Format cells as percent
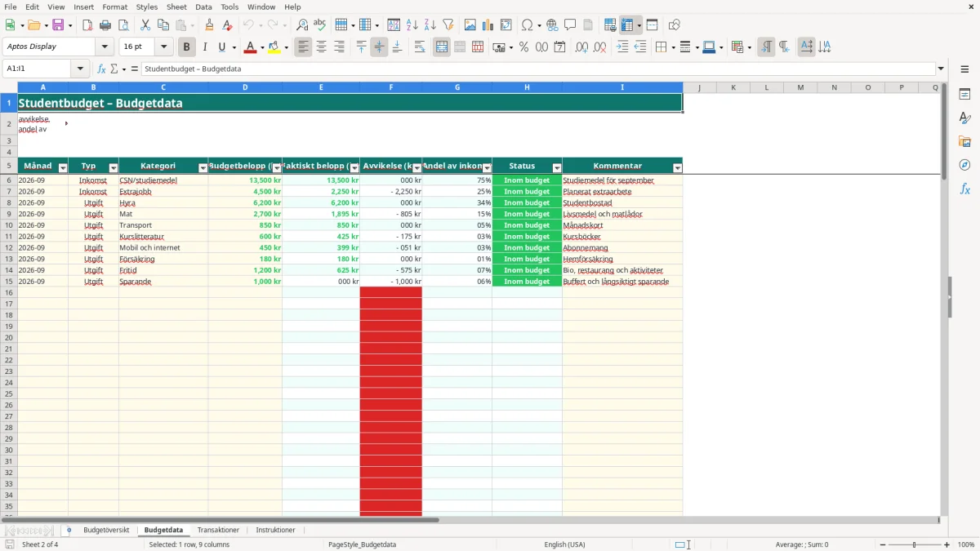This screenshot has height=551, width=980. coord(524,47)
